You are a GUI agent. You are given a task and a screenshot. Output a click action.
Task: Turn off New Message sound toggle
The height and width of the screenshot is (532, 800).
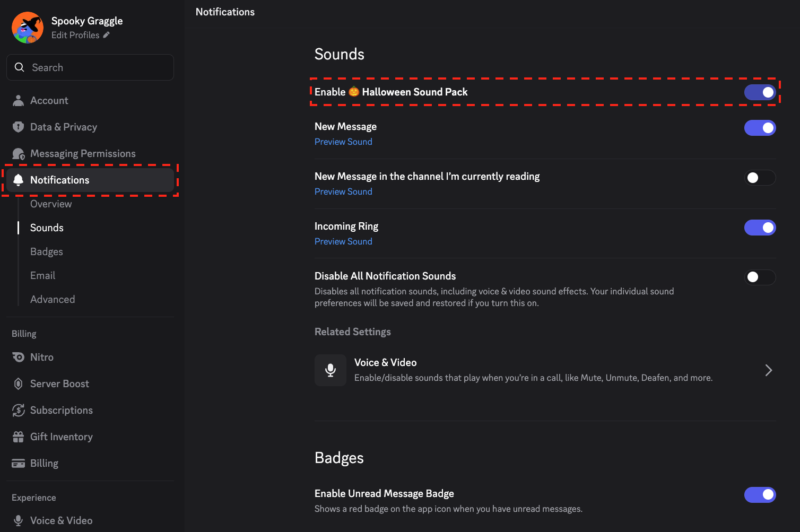(x=760, y=128)
